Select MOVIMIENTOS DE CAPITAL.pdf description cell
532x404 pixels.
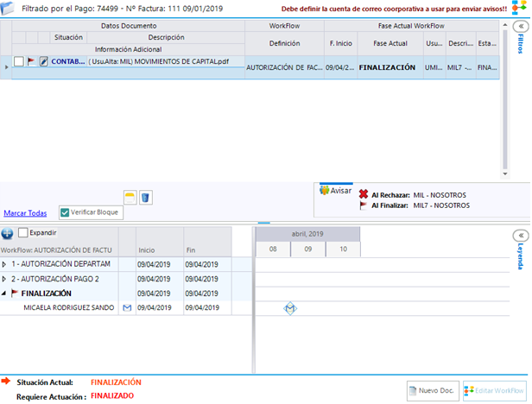tap(166, 61)
